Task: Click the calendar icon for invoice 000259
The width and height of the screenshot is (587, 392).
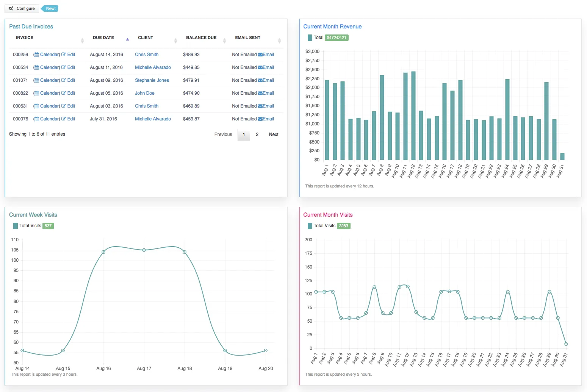Action: tap(36, 55)
